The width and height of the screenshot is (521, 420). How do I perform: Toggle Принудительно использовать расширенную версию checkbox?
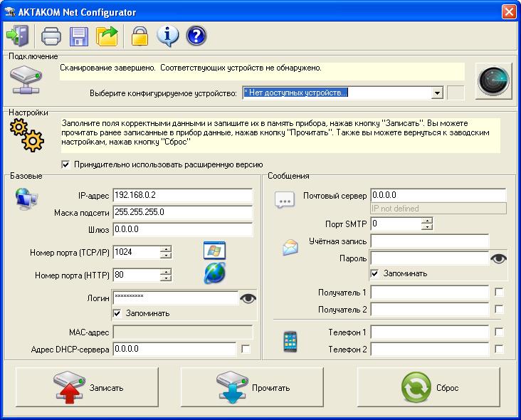point(65,164)
